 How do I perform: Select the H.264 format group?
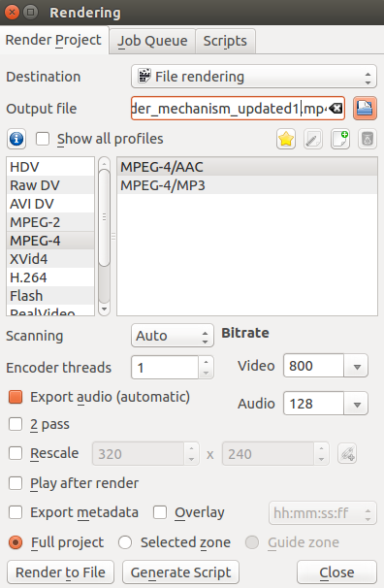(x=50, y=278)
